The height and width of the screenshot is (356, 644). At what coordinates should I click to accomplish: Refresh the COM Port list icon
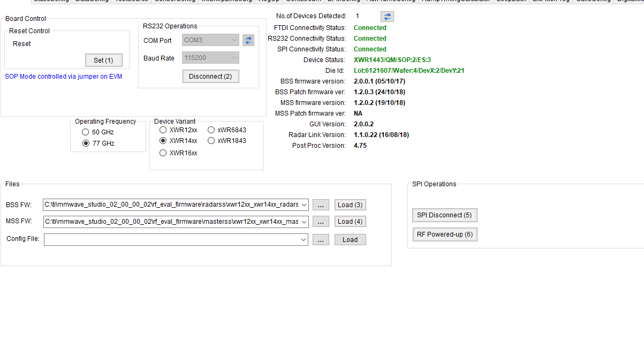248,40
